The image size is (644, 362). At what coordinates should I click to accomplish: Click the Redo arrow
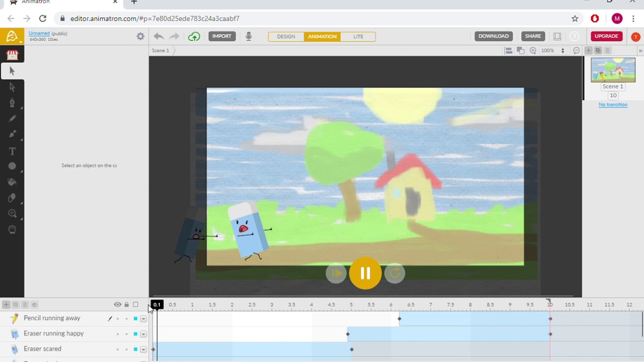click(175, 36)
